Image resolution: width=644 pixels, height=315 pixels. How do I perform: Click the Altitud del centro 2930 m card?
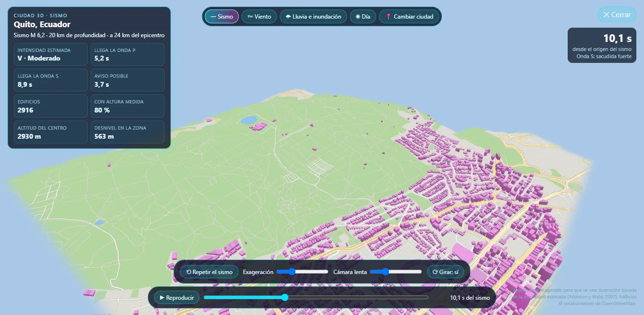51,132
